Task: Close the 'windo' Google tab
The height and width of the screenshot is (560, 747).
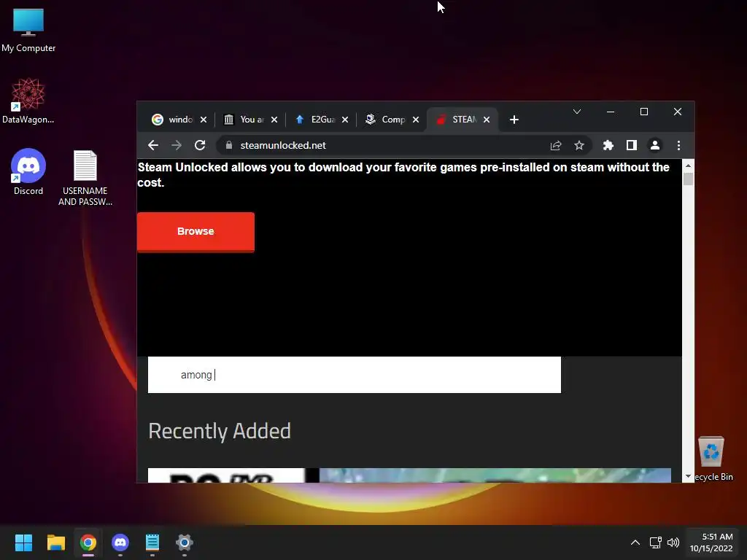Action: point(204,120)
